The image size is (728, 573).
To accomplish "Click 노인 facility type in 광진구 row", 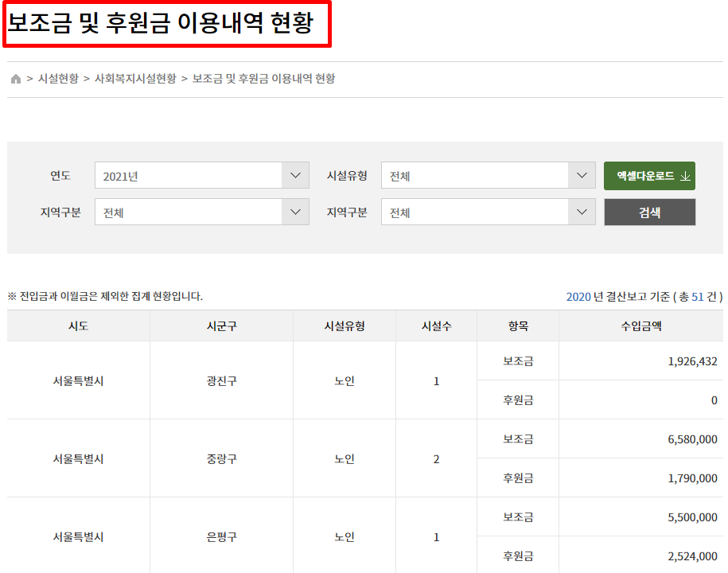I will click(x=345, y=380).
